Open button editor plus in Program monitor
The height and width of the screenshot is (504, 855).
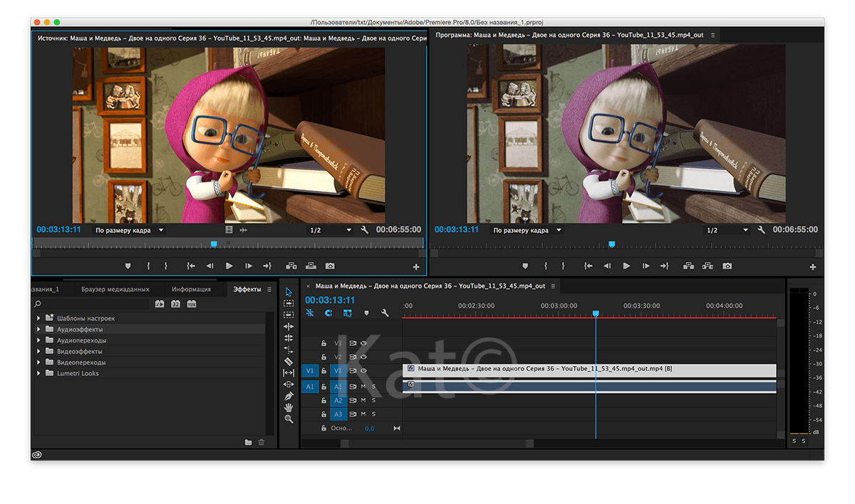point(813,266)
